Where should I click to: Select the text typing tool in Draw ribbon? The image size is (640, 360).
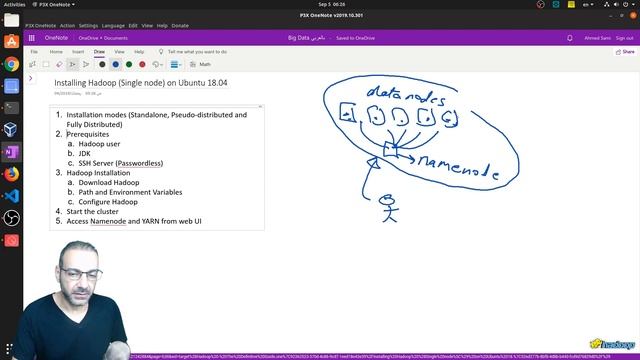(33, 64)
